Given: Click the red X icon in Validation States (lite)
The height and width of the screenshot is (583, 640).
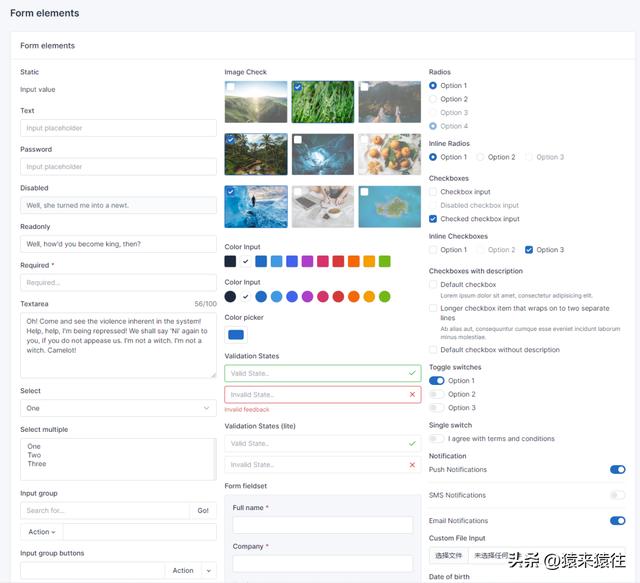Looking at the screenshot, I should [x=412, y=465].
